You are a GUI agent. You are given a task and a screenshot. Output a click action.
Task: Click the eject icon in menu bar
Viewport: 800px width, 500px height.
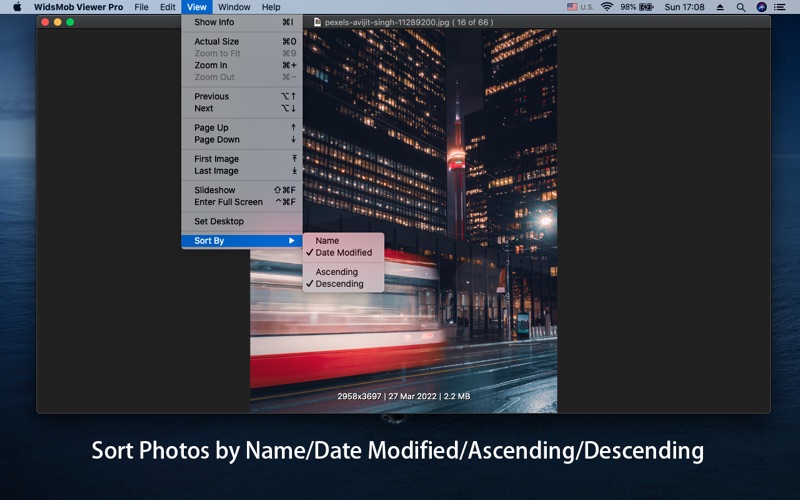click(721, 7)
